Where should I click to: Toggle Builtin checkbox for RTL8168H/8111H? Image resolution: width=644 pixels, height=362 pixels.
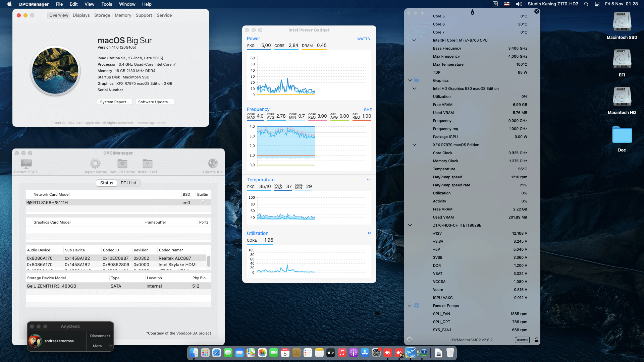[203, 202]
